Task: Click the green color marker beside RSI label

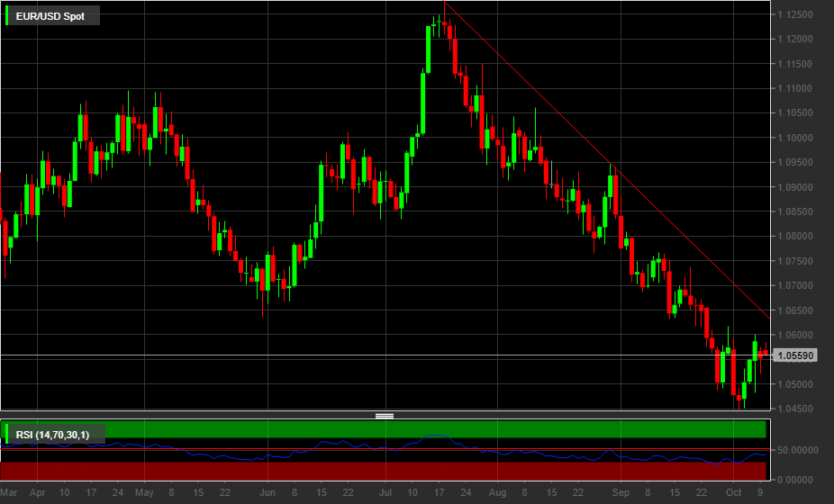Action: click(7, 434)
